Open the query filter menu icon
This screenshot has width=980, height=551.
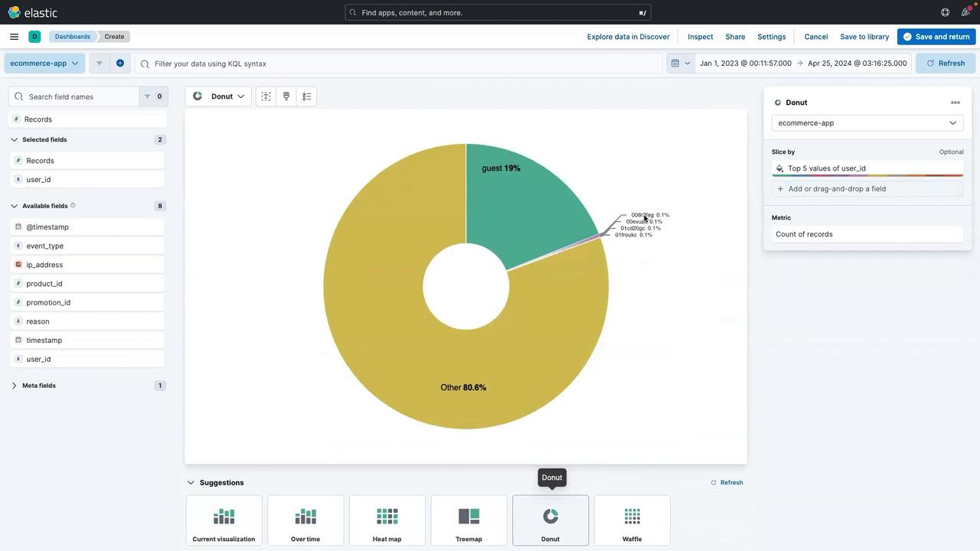[99, 64]
